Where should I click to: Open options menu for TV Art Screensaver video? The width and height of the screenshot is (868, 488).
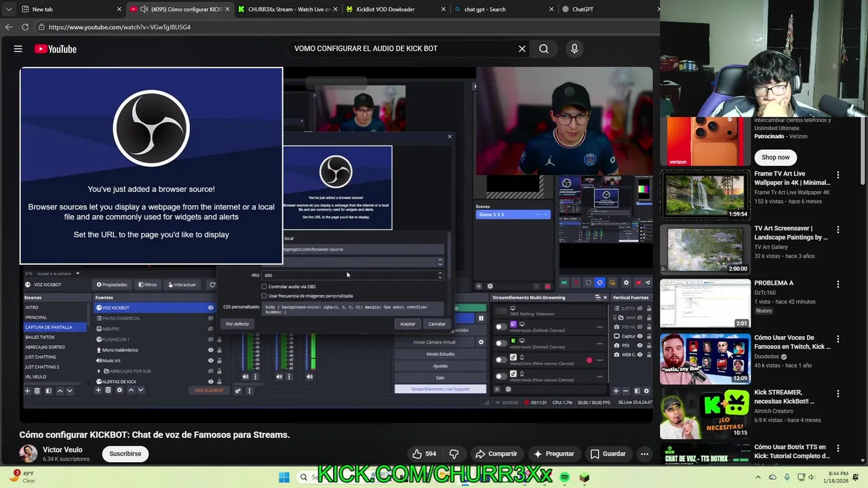838,230
